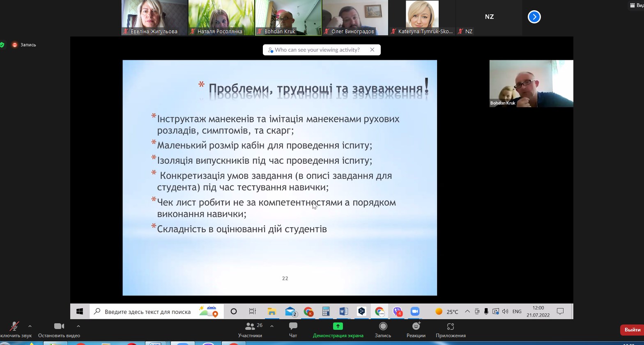Click 'Who can see your viewing activity?'

tap(317, 50)
